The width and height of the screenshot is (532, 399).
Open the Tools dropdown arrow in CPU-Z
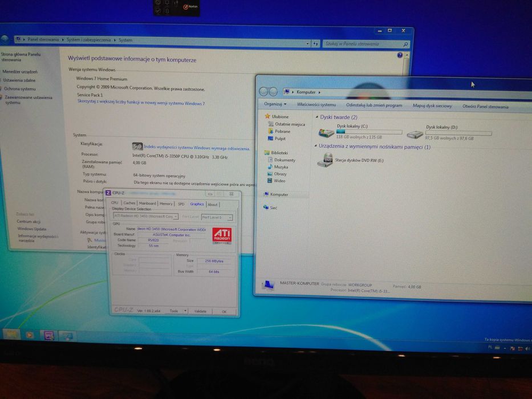(x=185, y=311)
